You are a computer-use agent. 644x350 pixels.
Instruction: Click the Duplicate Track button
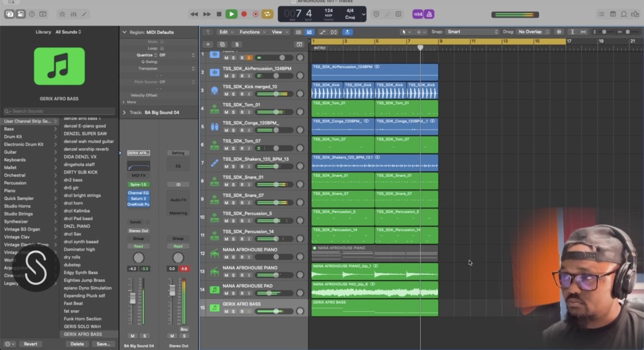(222, 44)
